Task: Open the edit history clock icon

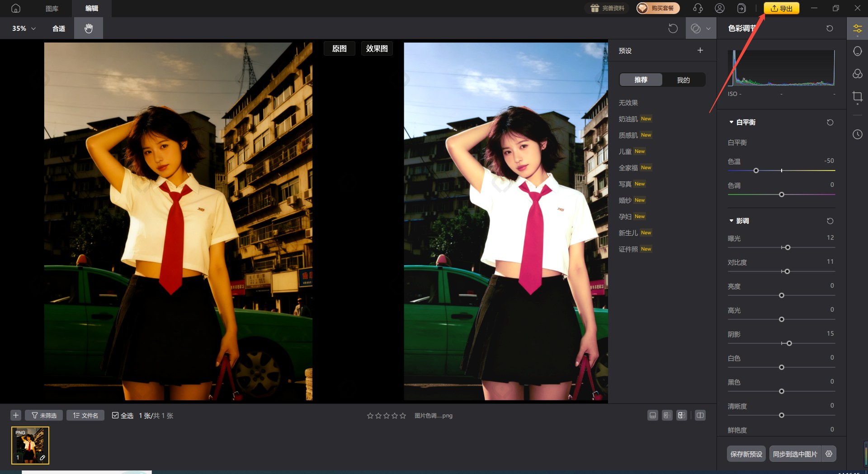Action: pos(857,134)
